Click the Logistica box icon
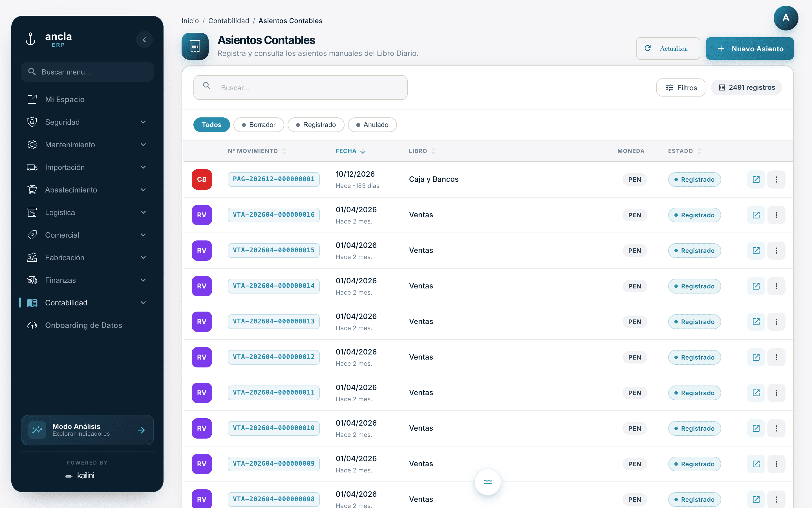 pos(32,212)
